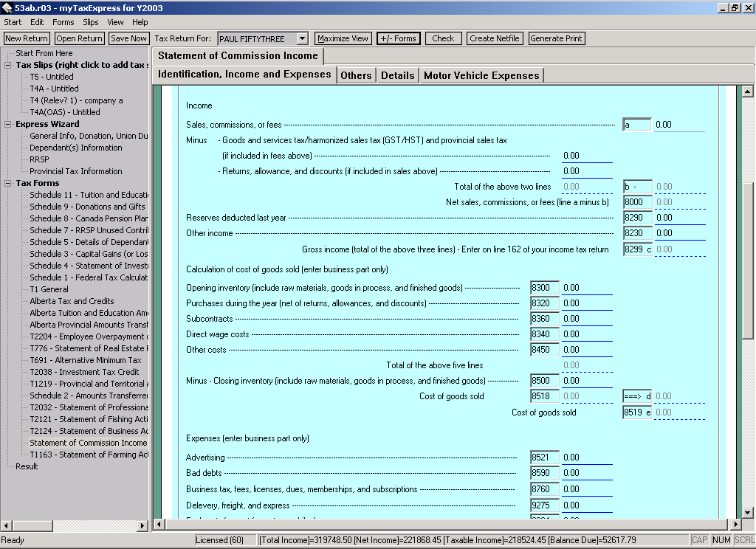Viewport: 756px width, 549px height.
Task: Click the vertical scrollbar down arrow
Action: 748,512
